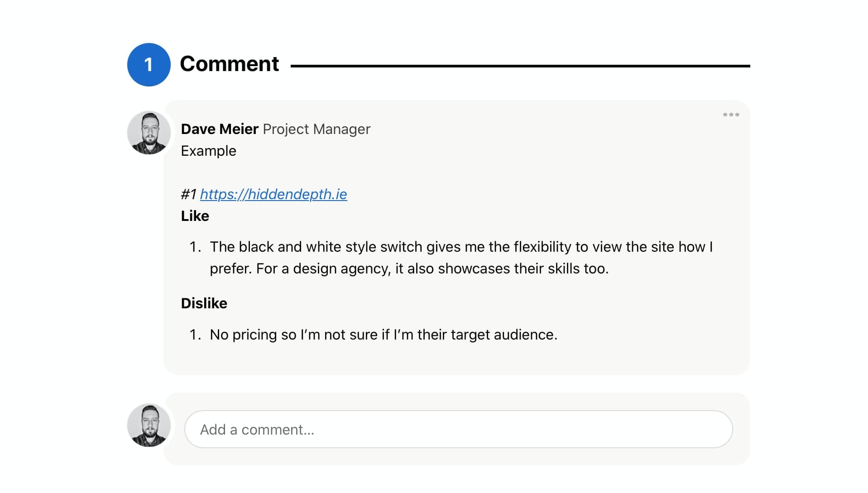Click the No pricing dislike list item
The width and height of the screenshot is (868, 493).
click(x=384, y=335)
